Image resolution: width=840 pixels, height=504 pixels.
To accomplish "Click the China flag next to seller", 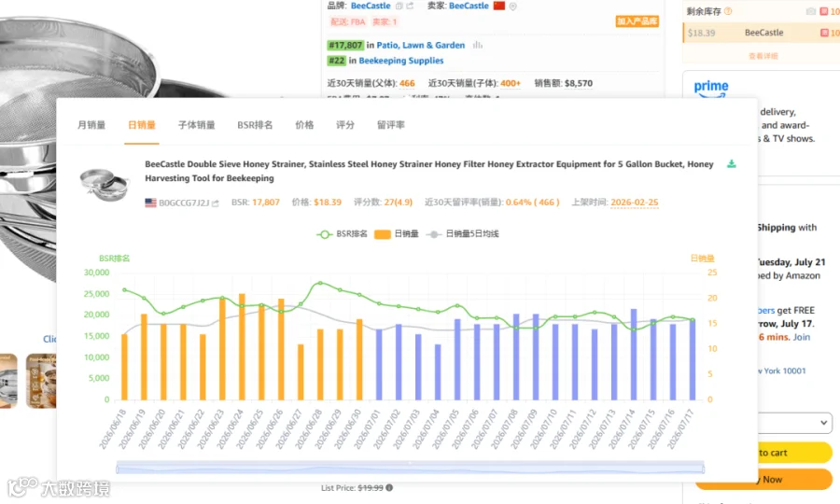I will pyautogui.click(x=499, y=6).
